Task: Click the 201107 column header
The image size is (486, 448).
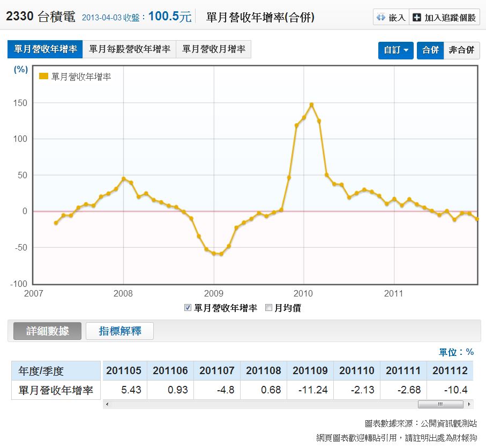Action: [216, 370]
